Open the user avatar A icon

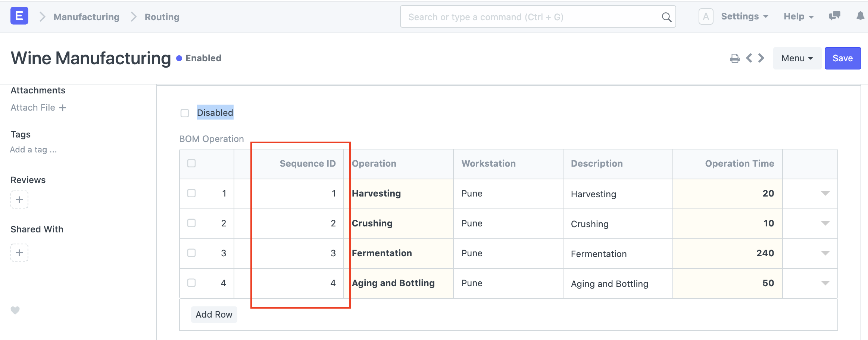[x=706, y=16]
